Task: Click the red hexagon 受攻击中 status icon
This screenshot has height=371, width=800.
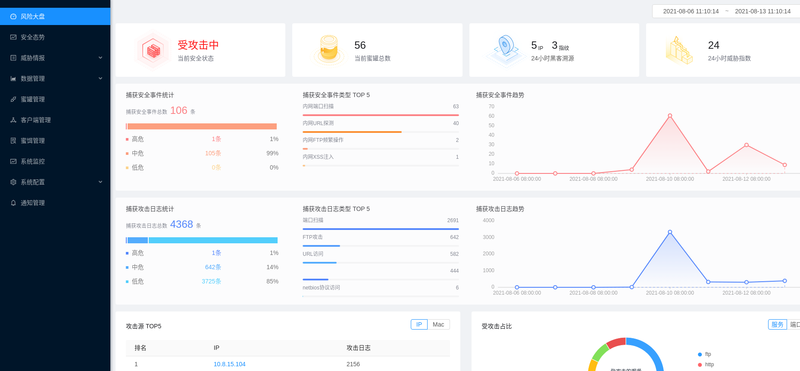Action: click(152, 51)
